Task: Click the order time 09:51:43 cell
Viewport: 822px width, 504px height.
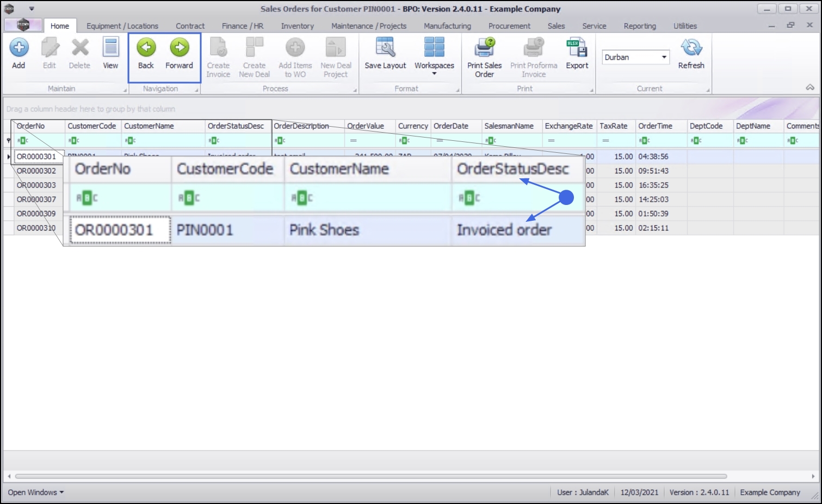Action: (662, 171)
